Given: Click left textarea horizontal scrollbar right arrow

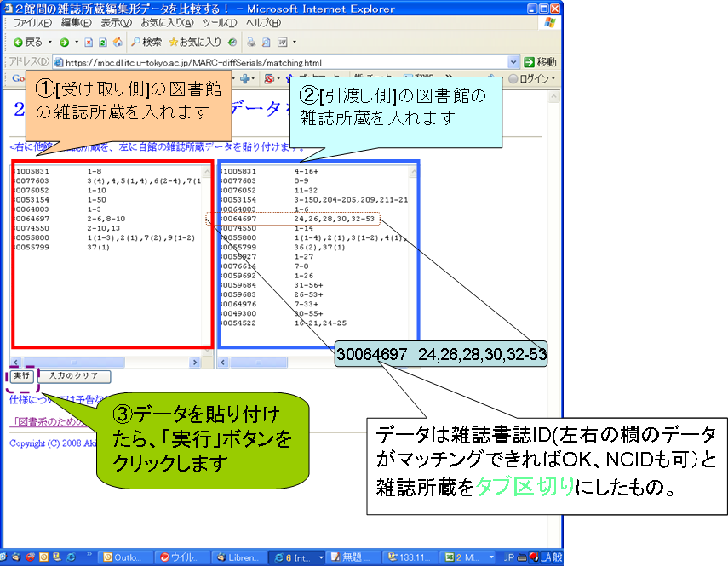Looking at the screenshot, I should point(194,363).
